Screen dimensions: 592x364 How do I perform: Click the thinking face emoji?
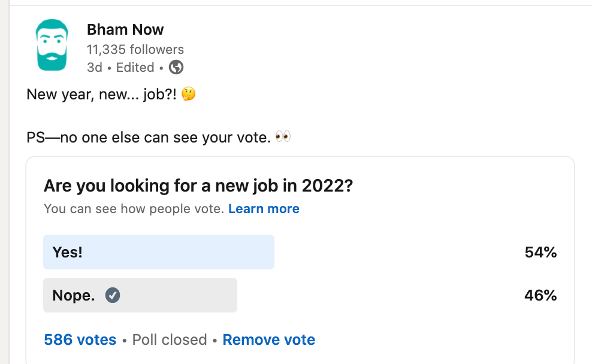[x=188, y=94]
